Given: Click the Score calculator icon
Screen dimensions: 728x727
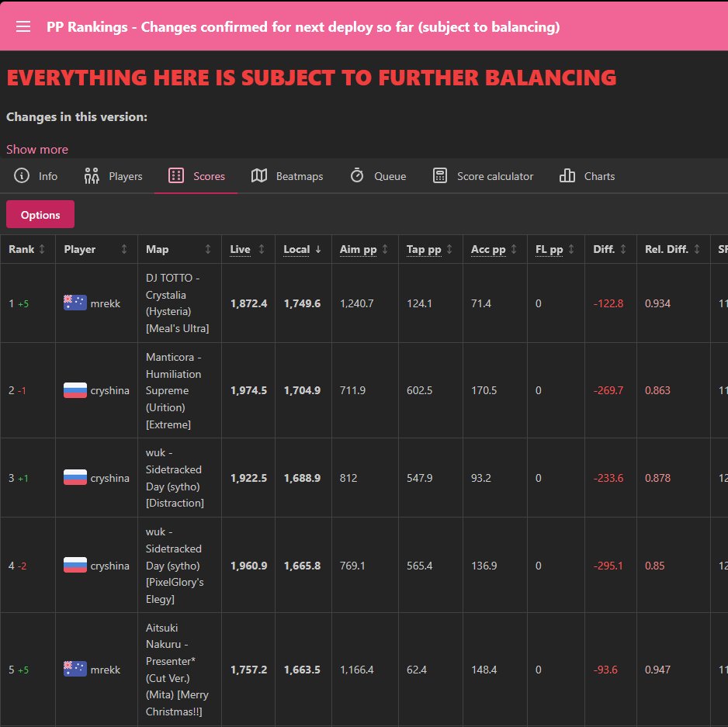Looking at the screenshot, I should (440, 176).
